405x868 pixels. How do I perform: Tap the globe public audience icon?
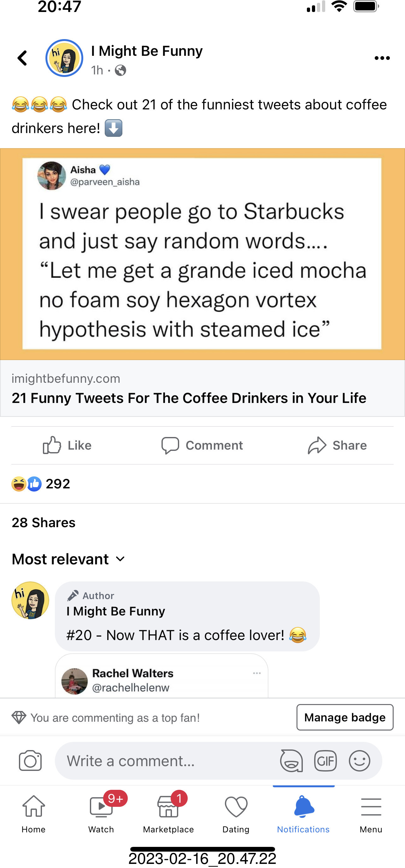click(120, 70)
